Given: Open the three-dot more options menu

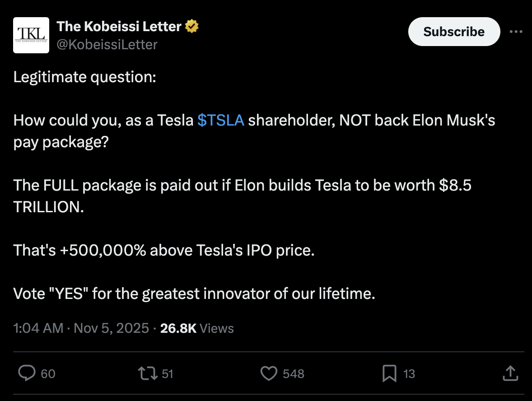Looking at the screenshot, I should (x=516, y=32).
